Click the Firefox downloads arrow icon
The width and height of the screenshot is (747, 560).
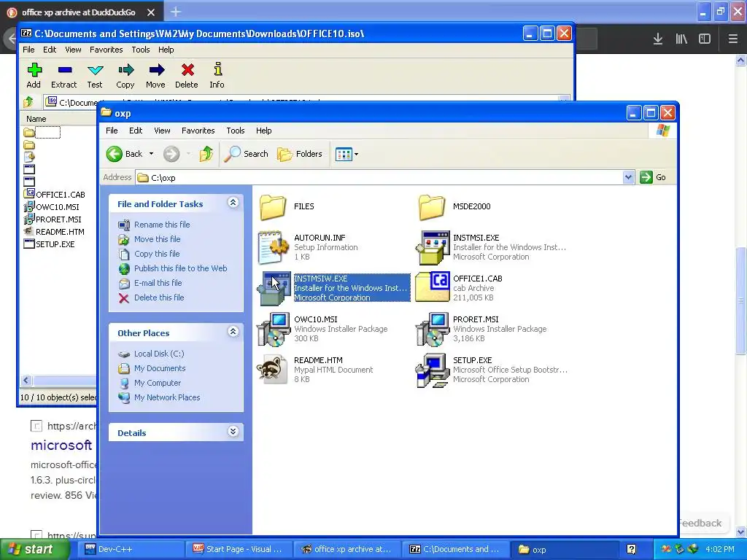coord(658,39)
